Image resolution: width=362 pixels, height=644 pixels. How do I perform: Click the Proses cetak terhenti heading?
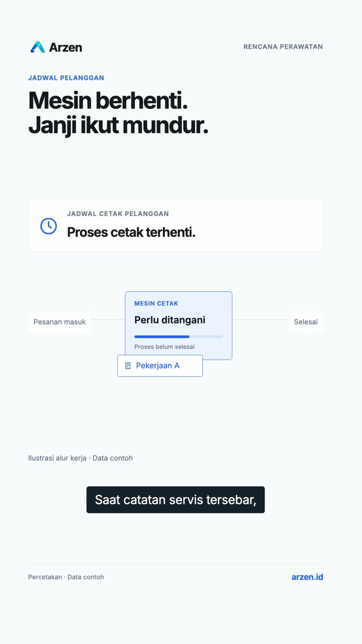coord(131,232)
